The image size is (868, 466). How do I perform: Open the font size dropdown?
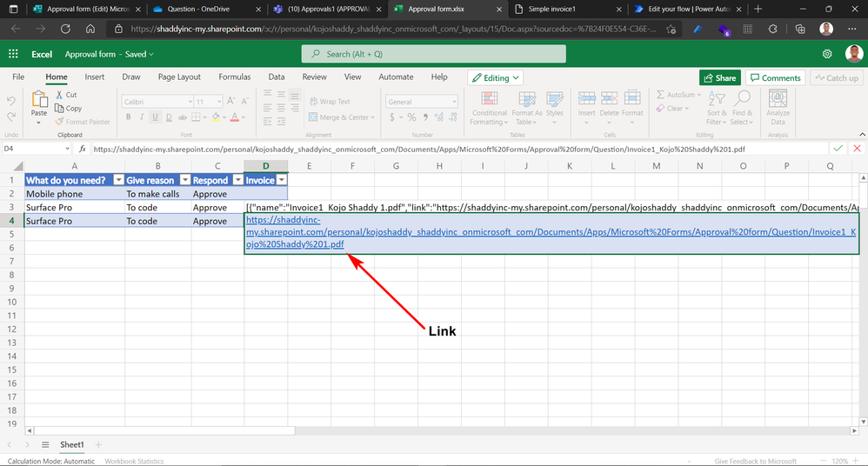pyautogui.click(x=219, y=101)
